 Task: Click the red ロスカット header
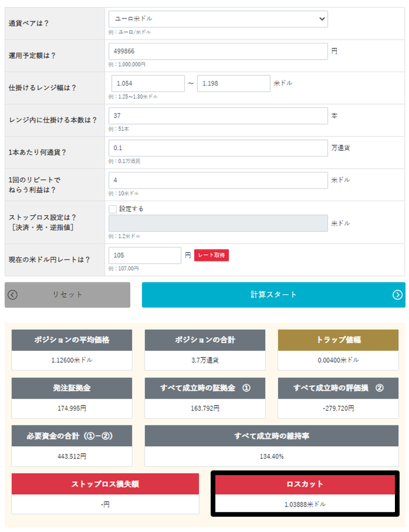[305, 484]
